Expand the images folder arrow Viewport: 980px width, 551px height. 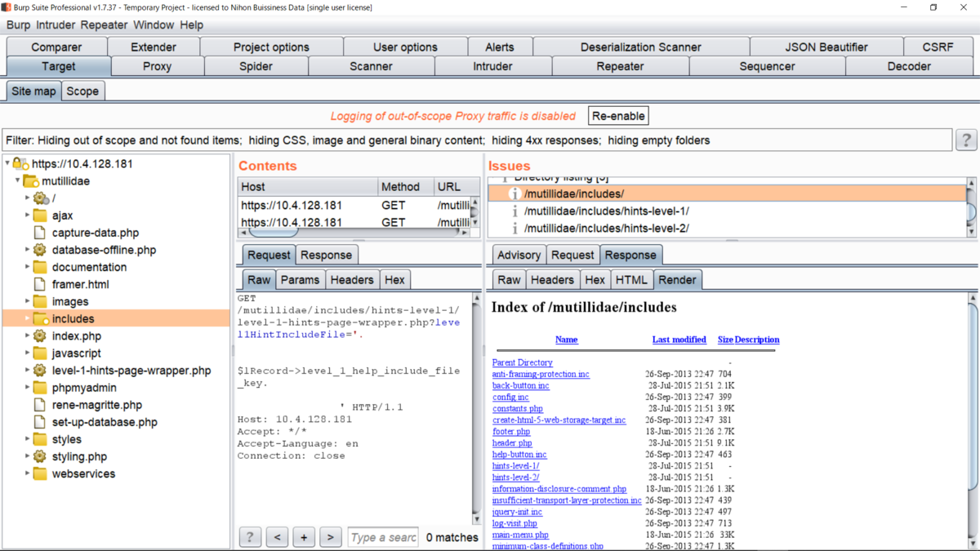(27, 301)
